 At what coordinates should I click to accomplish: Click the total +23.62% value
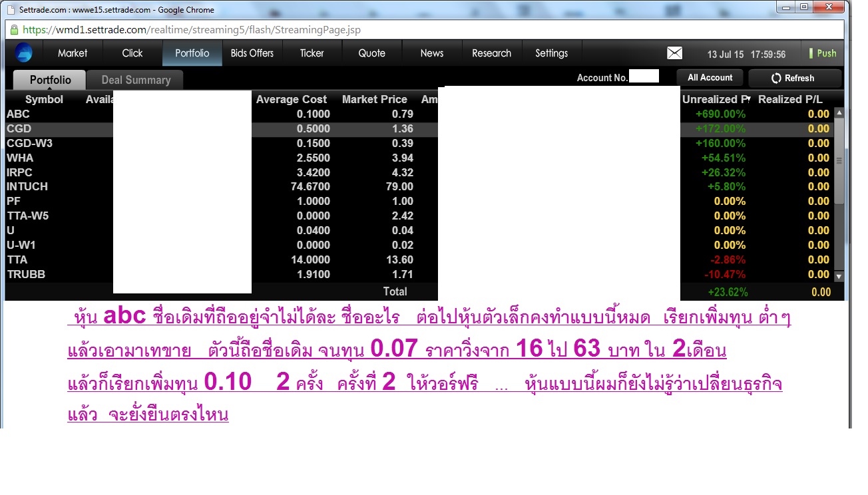728,292
